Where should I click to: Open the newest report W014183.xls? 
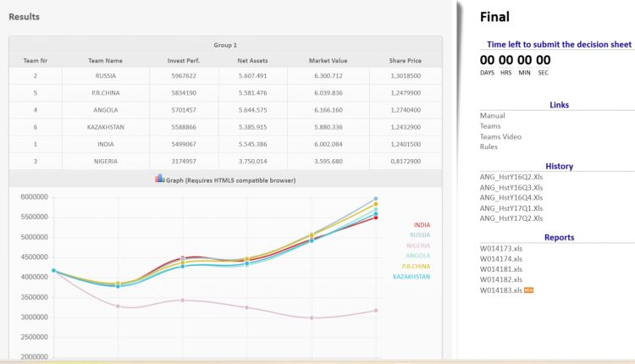[x=500, y=290]
